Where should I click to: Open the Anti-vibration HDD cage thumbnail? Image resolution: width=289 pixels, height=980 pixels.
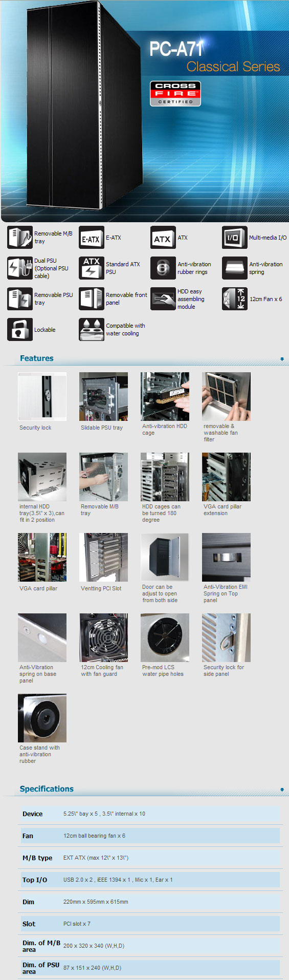(x=165, y=396)
